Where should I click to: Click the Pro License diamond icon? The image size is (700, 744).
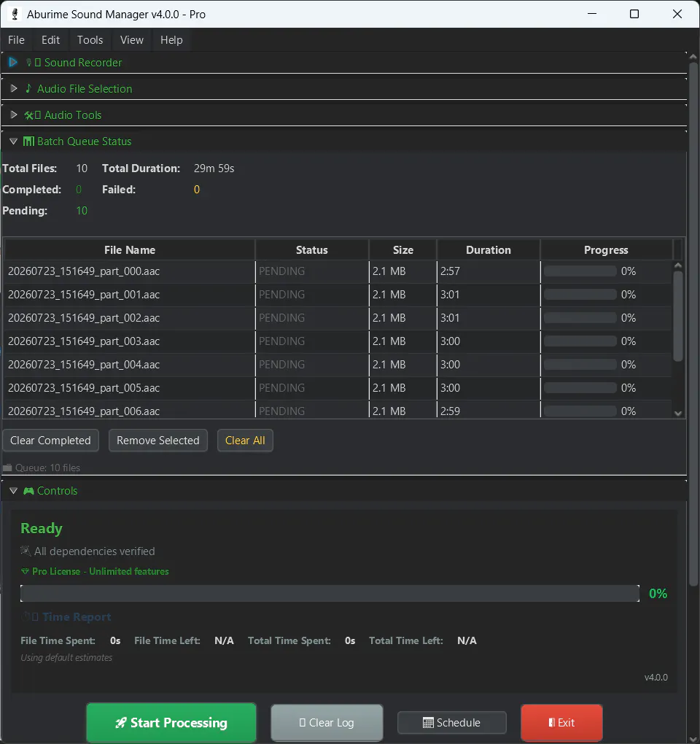point(25,571)
